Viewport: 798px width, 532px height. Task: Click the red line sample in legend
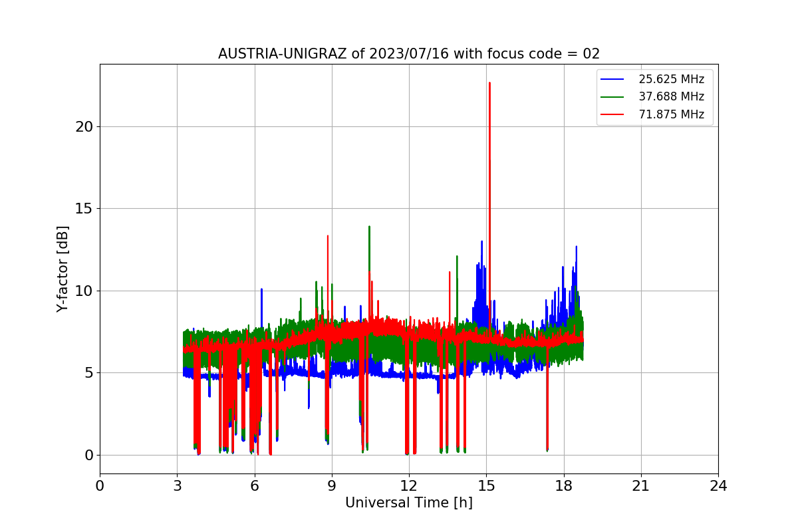tap(612, 114)
